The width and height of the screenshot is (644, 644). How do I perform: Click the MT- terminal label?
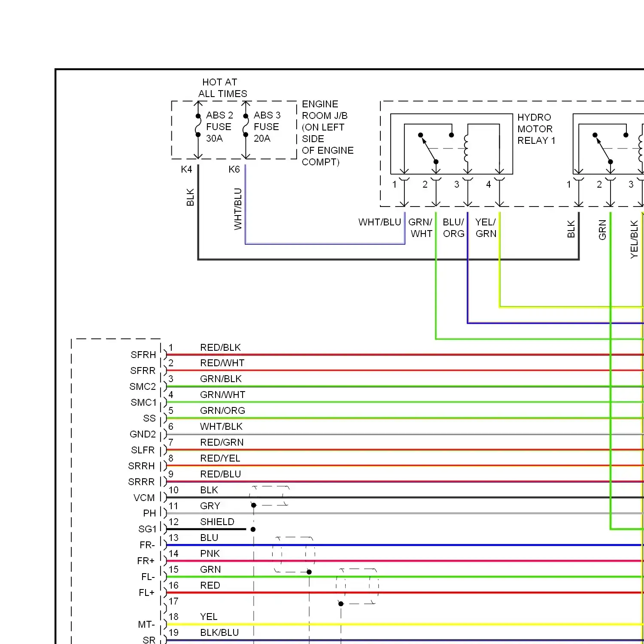tap(146, 624)
